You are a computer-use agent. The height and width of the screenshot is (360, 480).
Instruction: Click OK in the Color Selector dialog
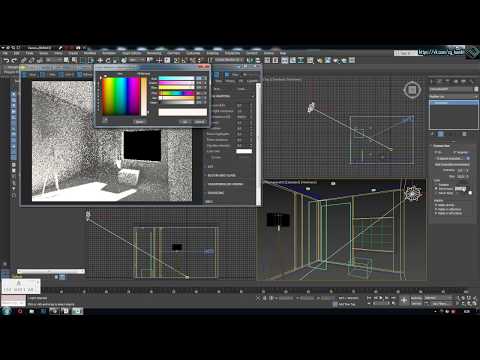(184, 122)
